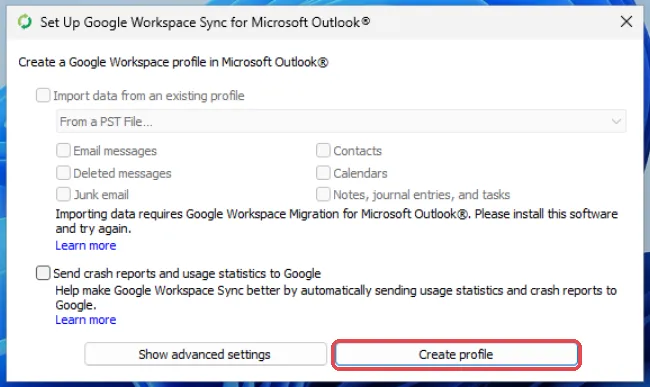This screenshot has height=387, width=650.
Task: Check the Junk email checkbox
Action: click(63, 194)
